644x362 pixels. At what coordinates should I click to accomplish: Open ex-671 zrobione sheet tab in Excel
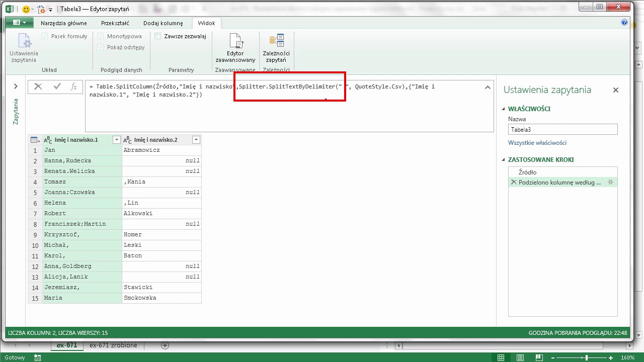click(113, 345)
